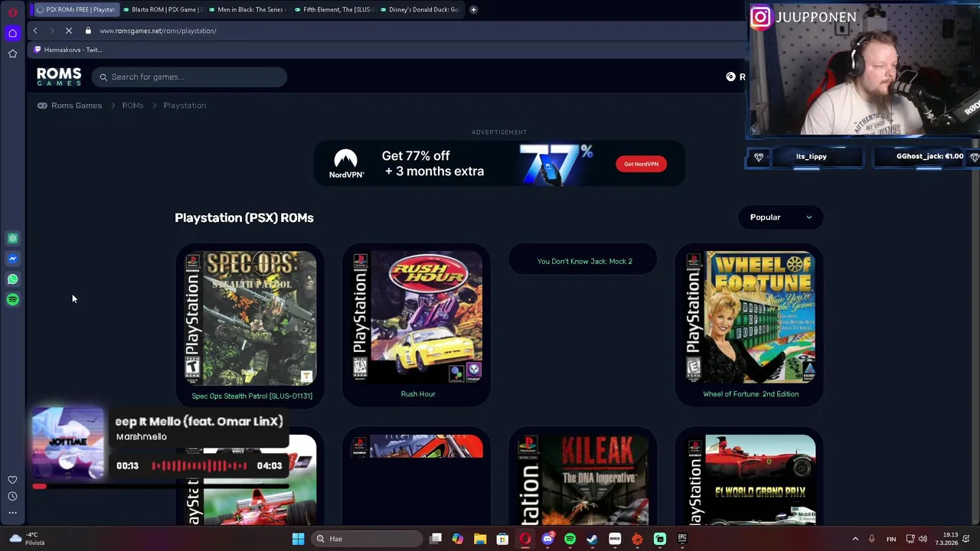Screen dimensions: 980x551
Task: Open You Don't Know Jack: Mock 2
Action: (584, 261)
